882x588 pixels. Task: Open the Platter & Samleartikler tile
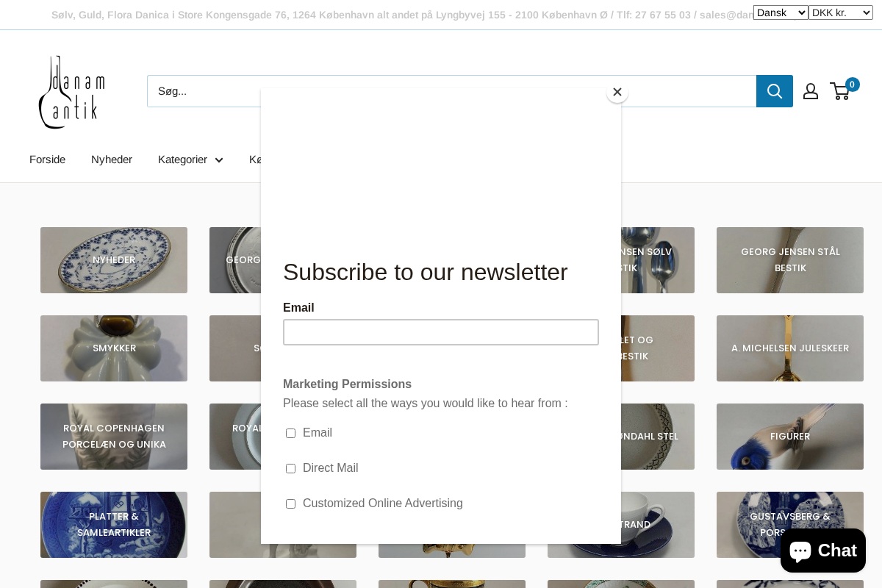coord(114,524)
